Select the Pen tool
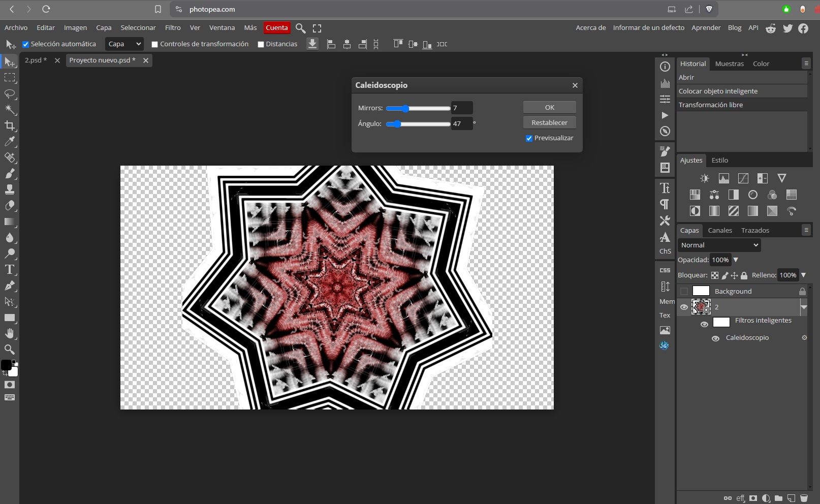The width and height of the screenshot is (820, 504). click(10, 286)
